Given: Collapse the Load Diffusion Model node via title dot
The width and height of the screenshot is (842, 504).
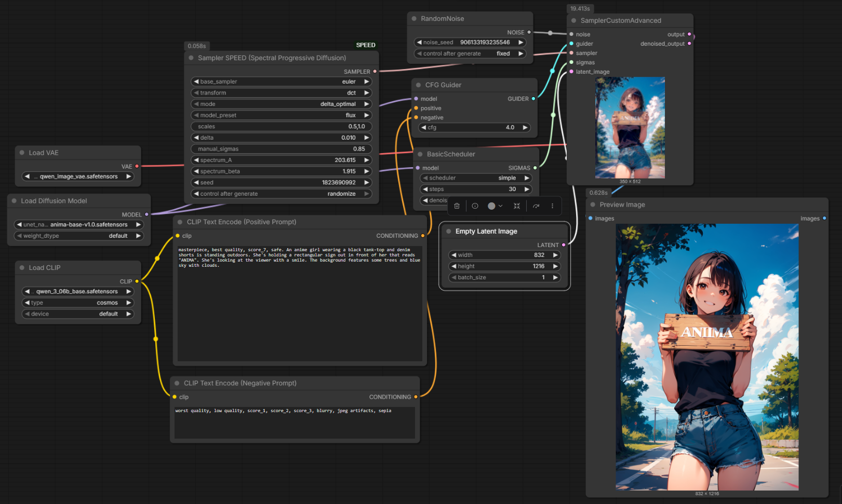Looking at the screenshot, I should tap(14, 201).
